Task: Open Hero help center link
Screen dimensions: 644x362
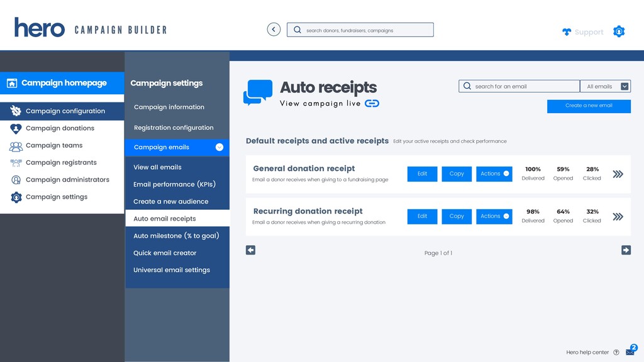Action: point(587,352)
